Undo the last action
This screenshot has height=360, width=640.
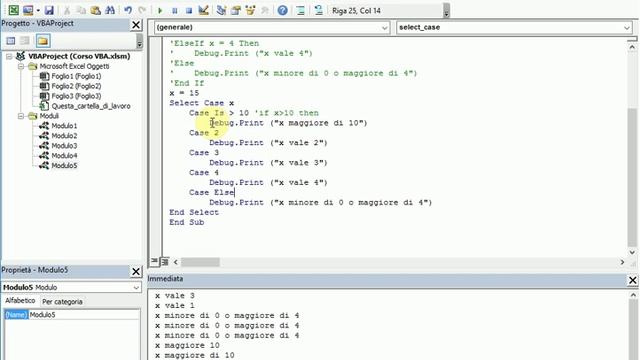128,10
